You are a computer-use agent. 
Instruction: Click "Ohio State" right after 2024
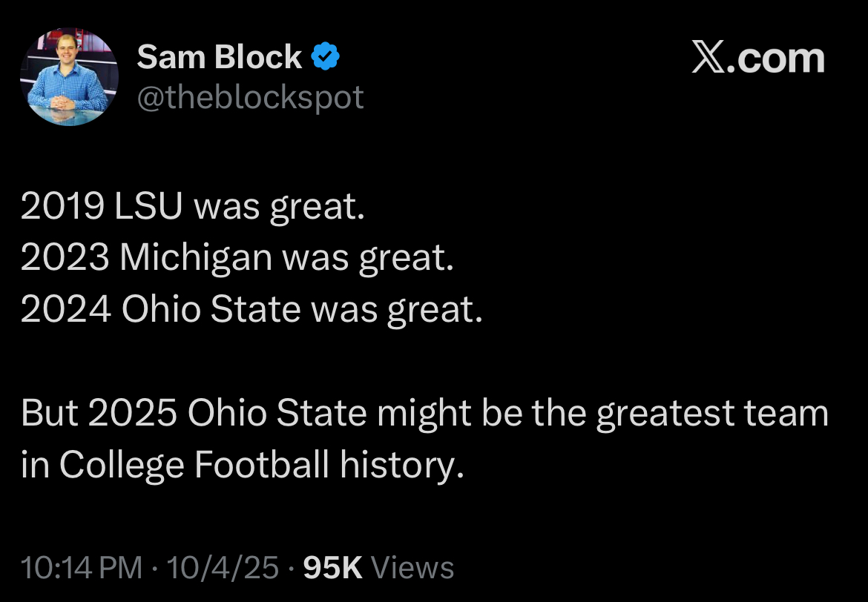[210, 310]
